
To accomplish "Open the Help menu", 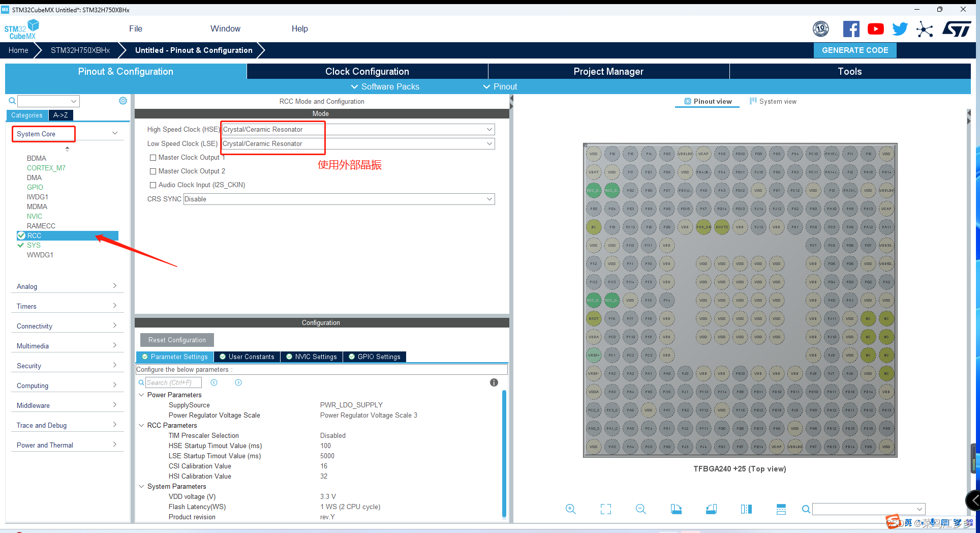I will coord(299,29).
